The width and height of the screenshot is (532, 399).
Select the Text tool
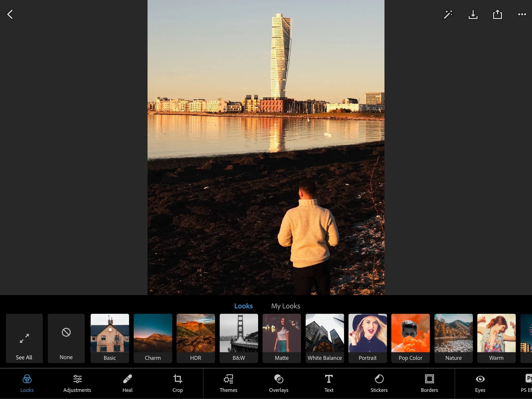[329, 383]
